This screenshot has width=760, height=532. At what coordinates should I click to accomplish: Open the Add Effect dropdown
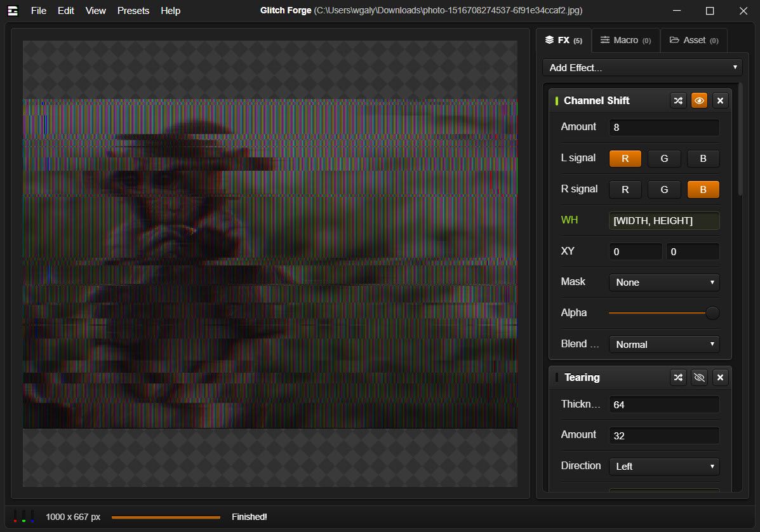[x=643, y=67]
